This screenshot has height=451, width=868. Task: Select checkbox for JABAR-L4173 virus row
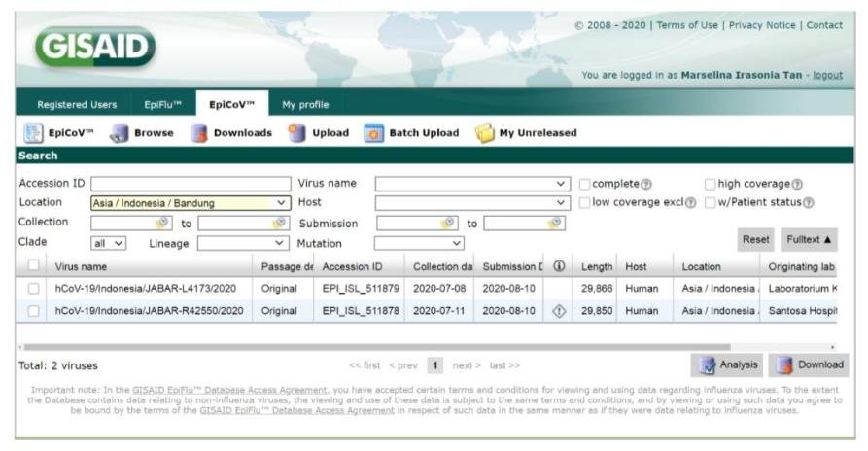(34, 289)
